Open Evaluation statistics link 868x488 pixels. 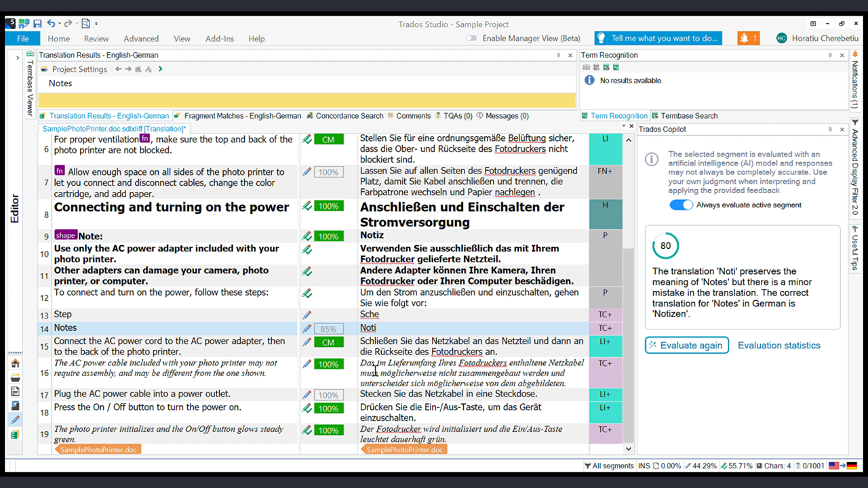(779, 345)
